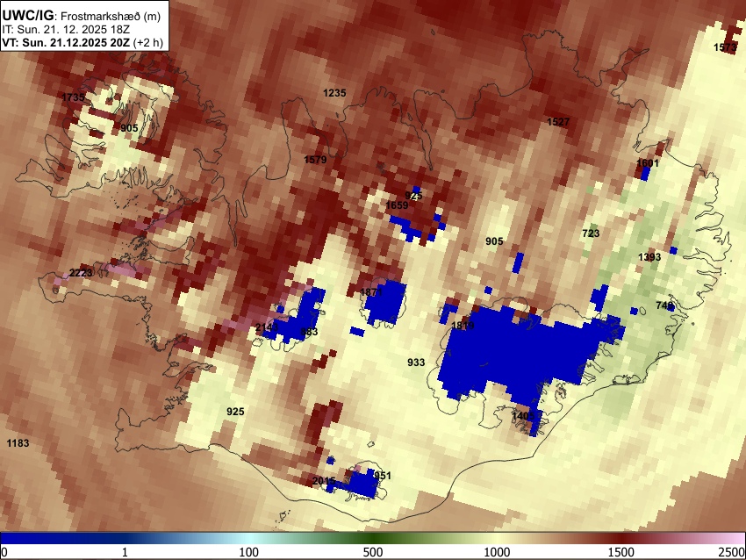Click the 'VT: Sun. 21.12.2025 20Z (+2 h)' line
Viewport: 746px width, 560px height.
click(x=82, y=42)
